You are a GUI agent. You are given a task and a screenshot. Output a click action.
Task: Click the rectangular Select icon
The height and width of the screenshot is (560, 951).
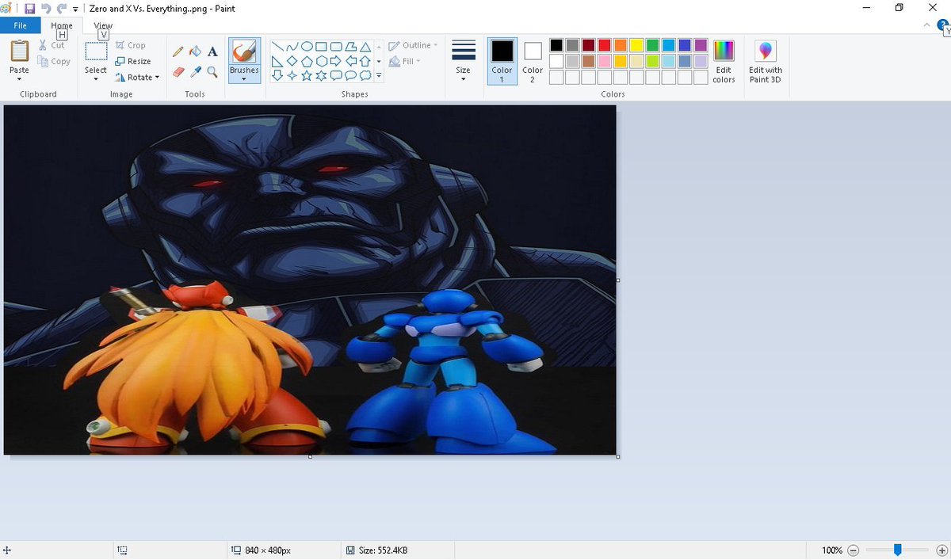tap(96, 51)
